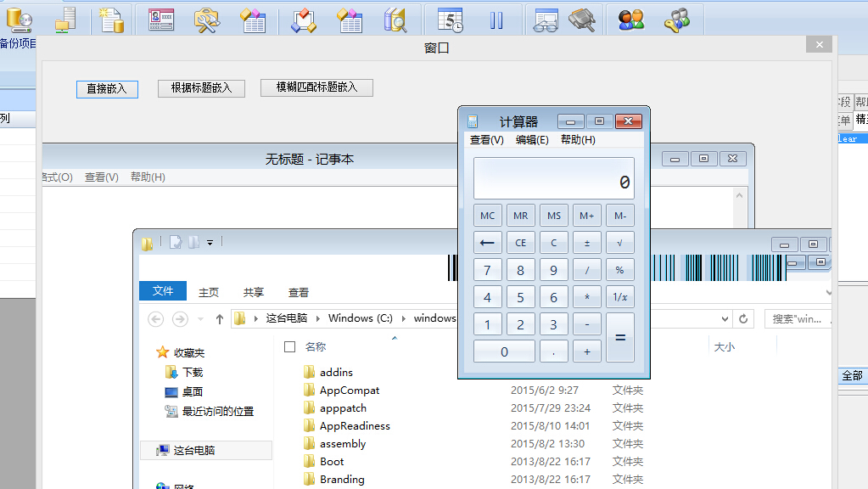Go up one level with the up arrow
The height and width of the screenshot is (489, 868).
pyautogui.click(x=220, y=319)
